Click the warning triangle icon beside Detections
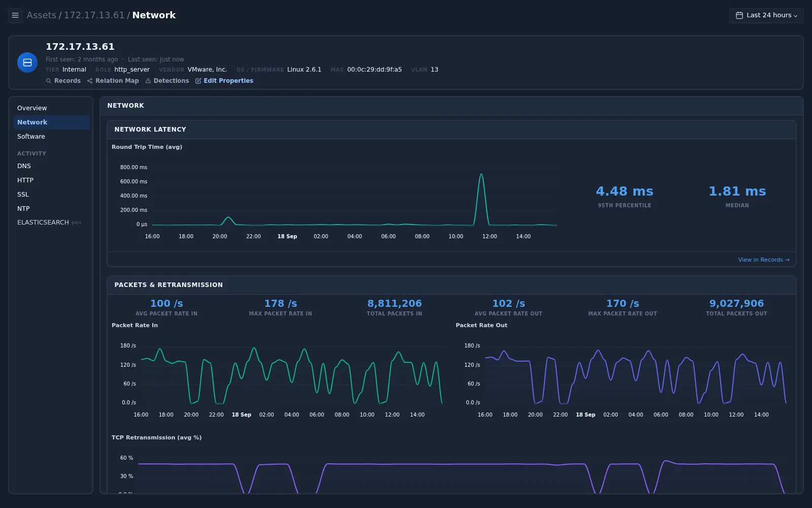 pyautogui.click(x=148, y=81)
